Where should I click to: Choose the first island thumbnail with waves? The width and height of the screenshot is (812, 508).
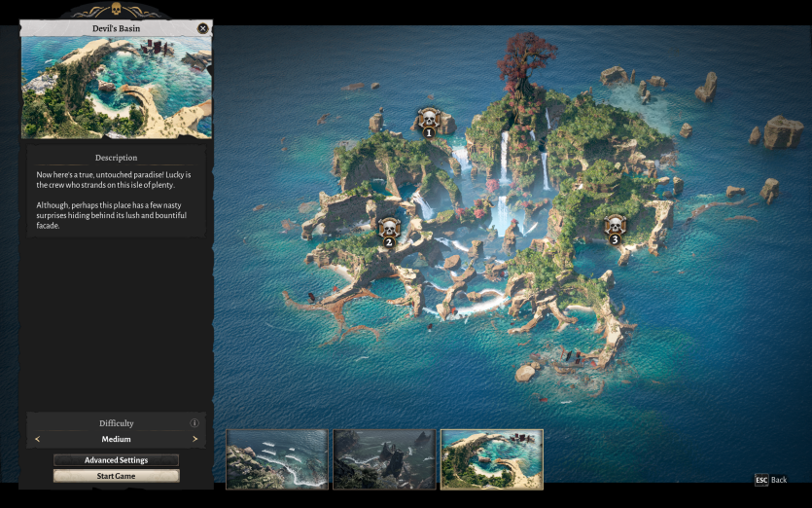[277, 459]
